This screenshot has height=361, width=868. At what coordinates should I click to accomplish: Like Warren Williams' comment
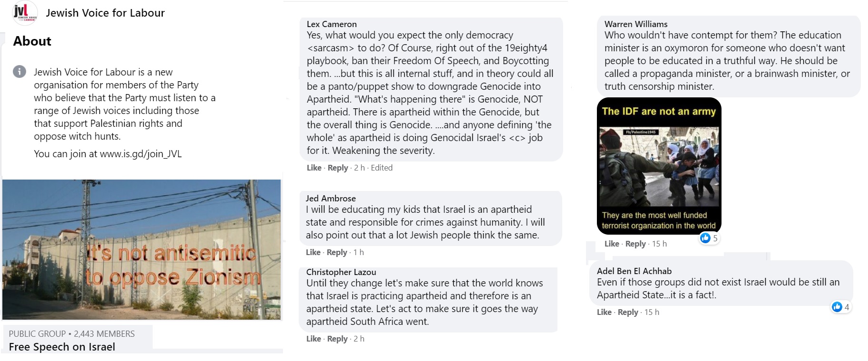coord(612,244)
